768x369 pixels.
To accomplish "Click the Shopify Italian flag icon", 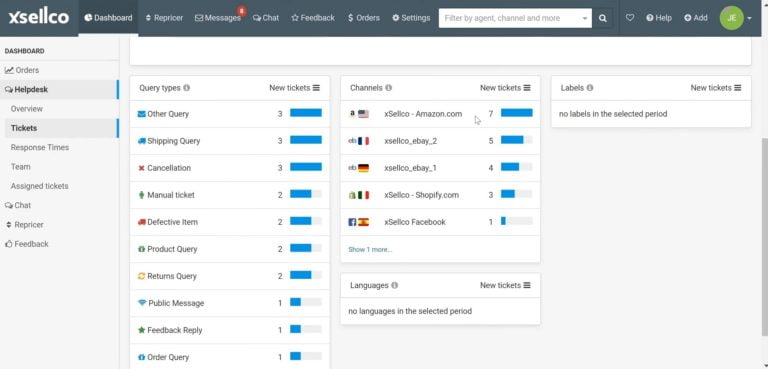I will pyautogui.click(x=363, y=195).
